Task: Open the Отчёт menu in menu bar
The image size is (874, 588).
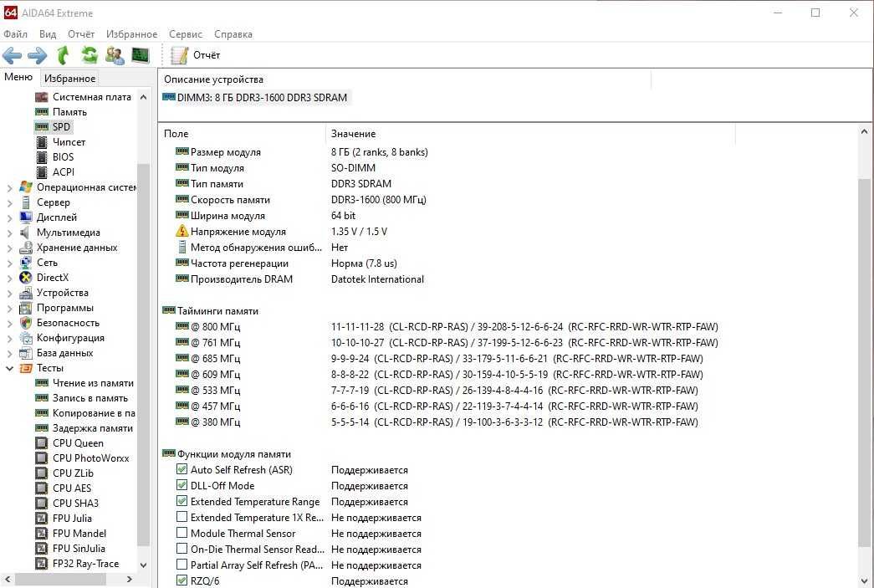Action: click(81, 34)
